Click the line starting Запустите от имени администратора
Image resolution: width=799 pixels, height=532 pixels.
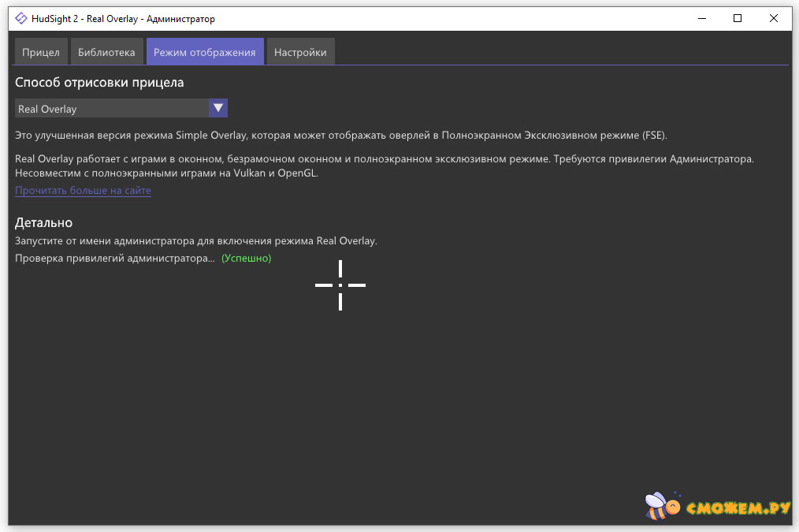click(196, 240)
